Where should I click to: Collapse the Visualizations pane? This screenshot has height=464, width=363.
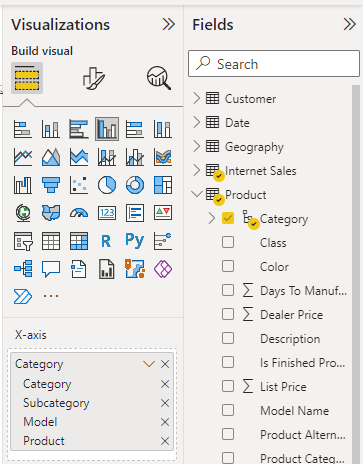[169, 24]
